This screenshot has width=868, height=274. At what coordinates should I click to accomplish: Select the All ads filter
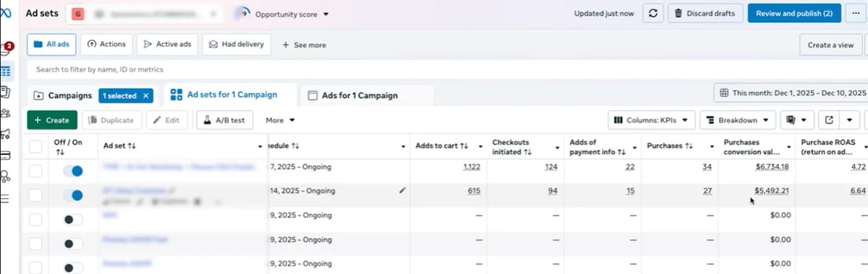(x=51, y=44)
